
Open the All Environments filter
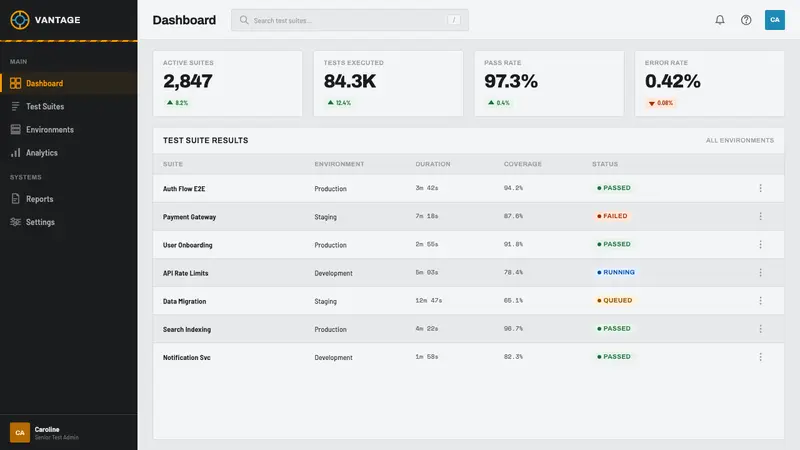click(x=740, y=140)
